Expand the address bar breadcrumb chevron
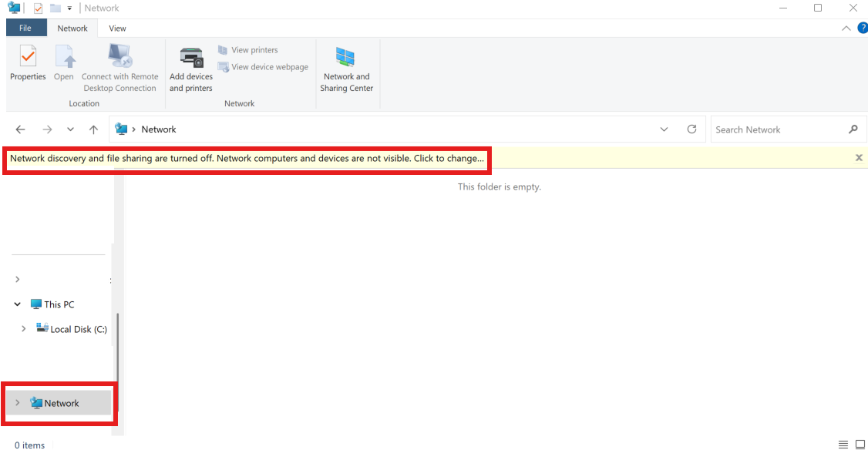Screen dimensions: 868x450 (134, 129)
